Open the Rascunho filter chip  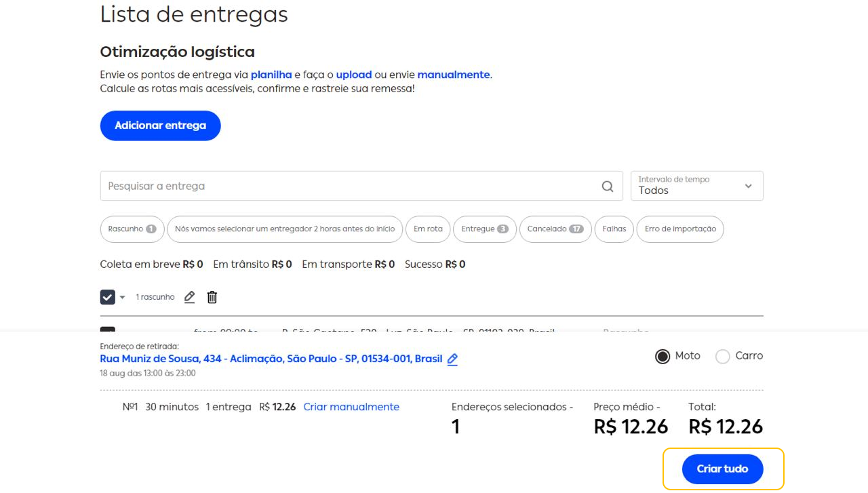click(x=132, y=229)
